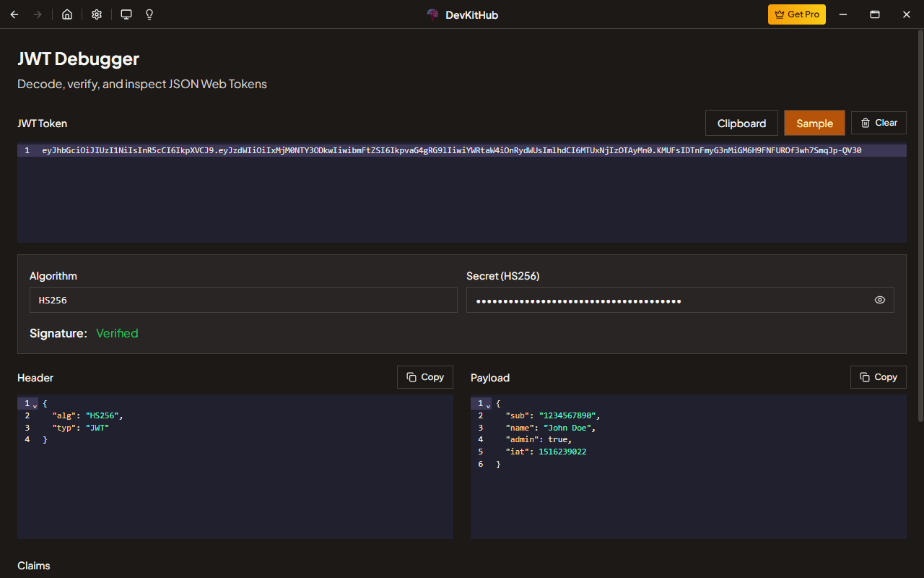Copy the Header JSON

pyautogui.click(x=425, y=377)
